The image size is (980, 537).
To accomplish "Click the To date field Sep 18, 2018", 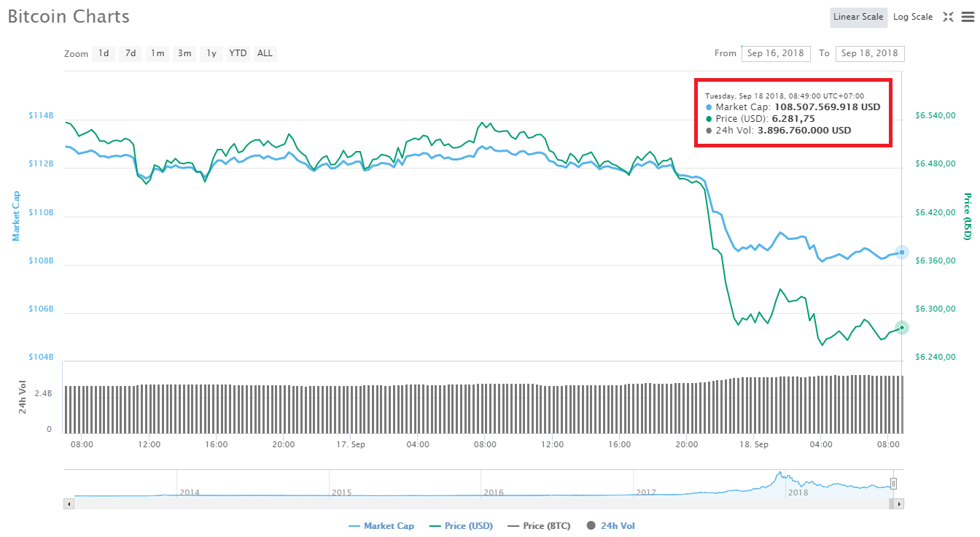I will [x=870, y=53].
